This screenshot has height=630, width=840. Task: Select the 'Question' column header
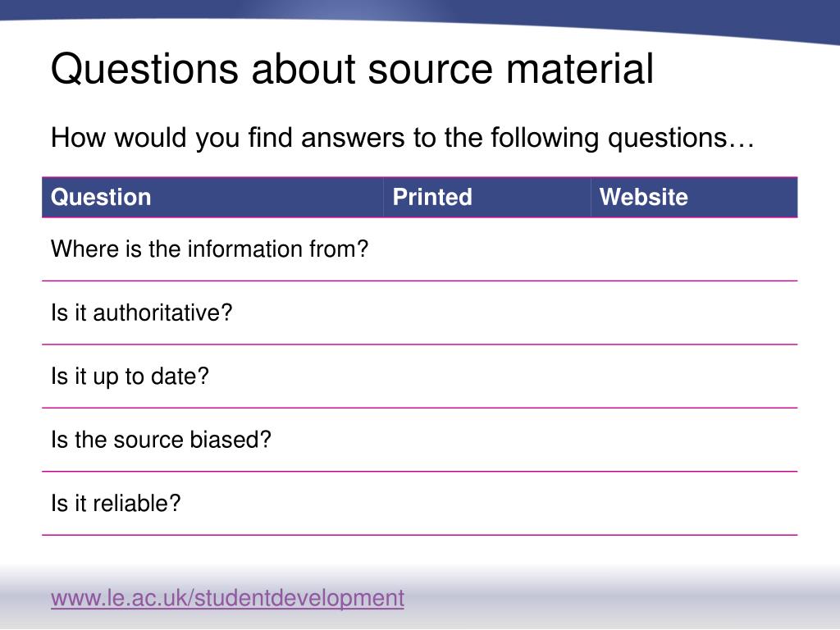[101, 197]
